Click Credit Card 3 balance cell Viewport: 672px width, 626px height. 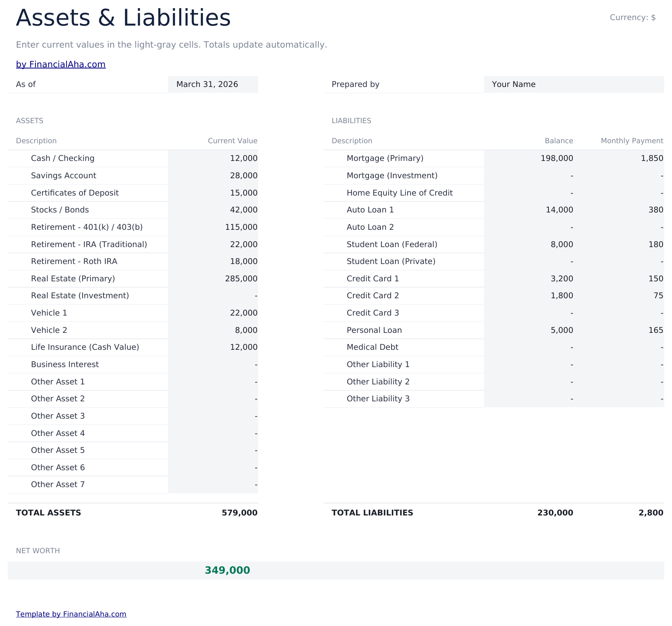coord(529,313)
